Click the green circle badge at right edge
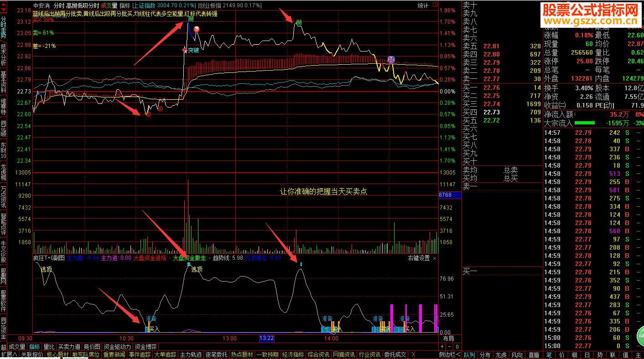The height and width of the screenshot is (359, 644). [x=640, y=336]
